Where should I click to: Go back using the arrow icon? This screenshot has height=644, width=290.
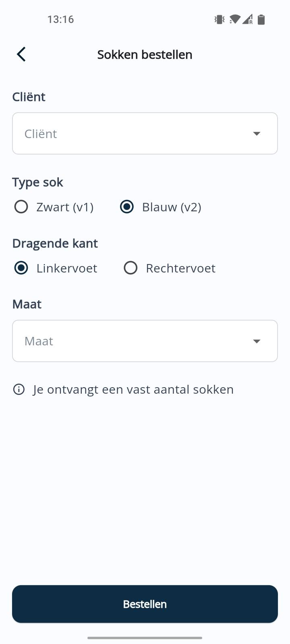(21, 54)
